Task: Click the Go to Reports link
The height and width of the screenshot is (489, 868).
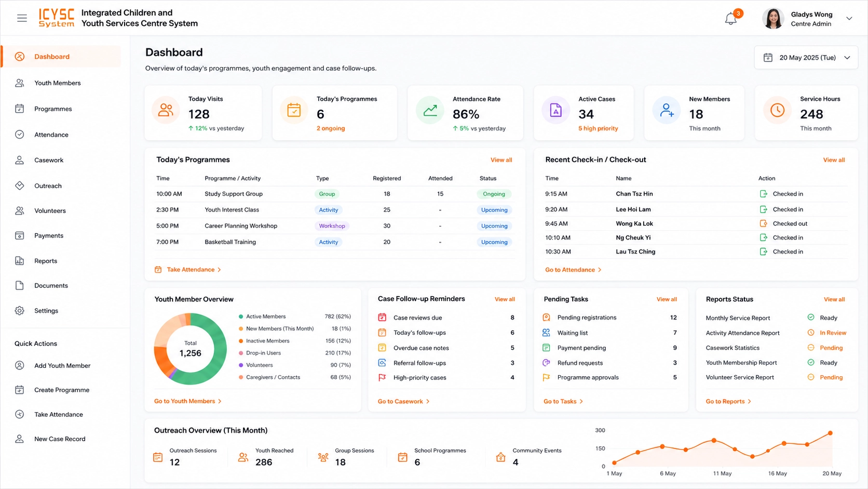Action: (x=728, y=401)
